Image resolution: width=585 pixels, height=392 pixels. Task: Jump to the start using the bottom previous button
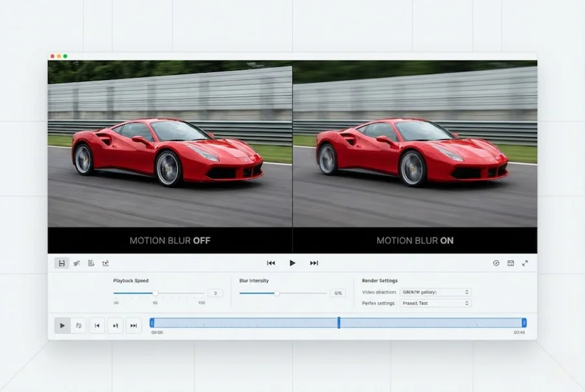(97, 326)
